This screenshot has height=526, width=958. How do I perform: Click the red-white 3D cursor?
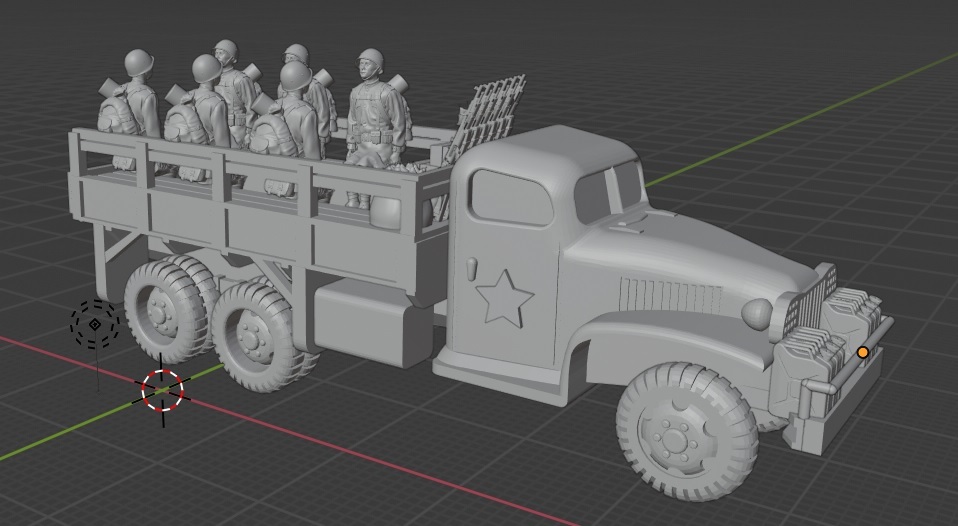[x=163, y=389]
